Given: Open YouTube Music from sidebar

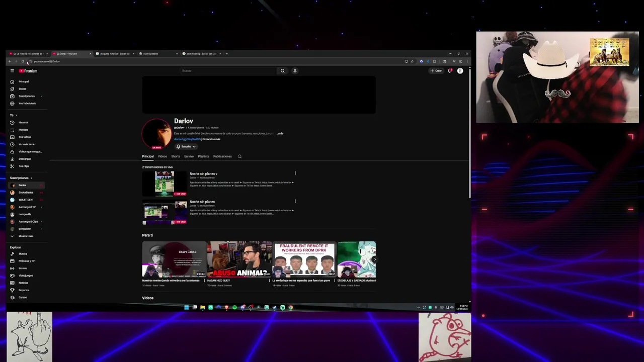Looking at the screenshot, I should tap(27, 104).
